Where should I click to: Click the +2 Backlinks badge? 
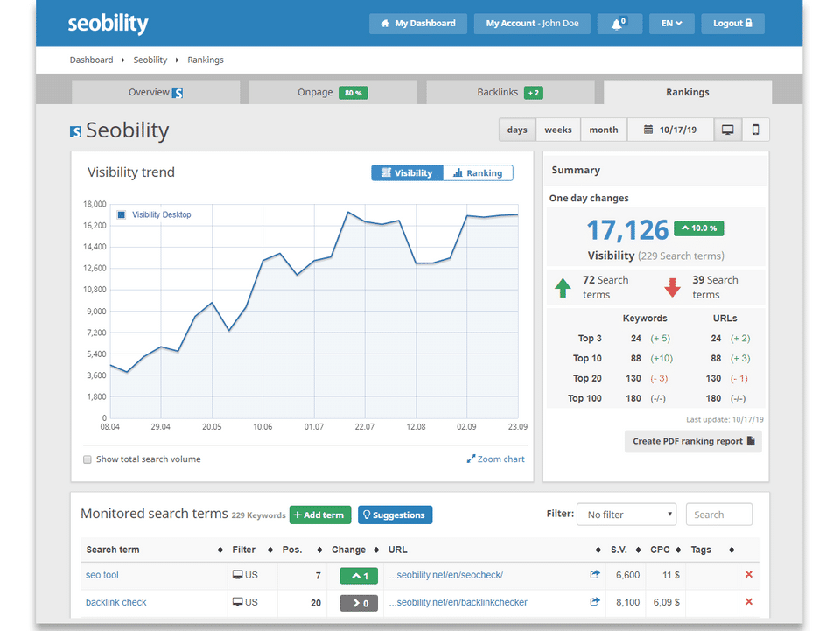[x=534, y=93]
